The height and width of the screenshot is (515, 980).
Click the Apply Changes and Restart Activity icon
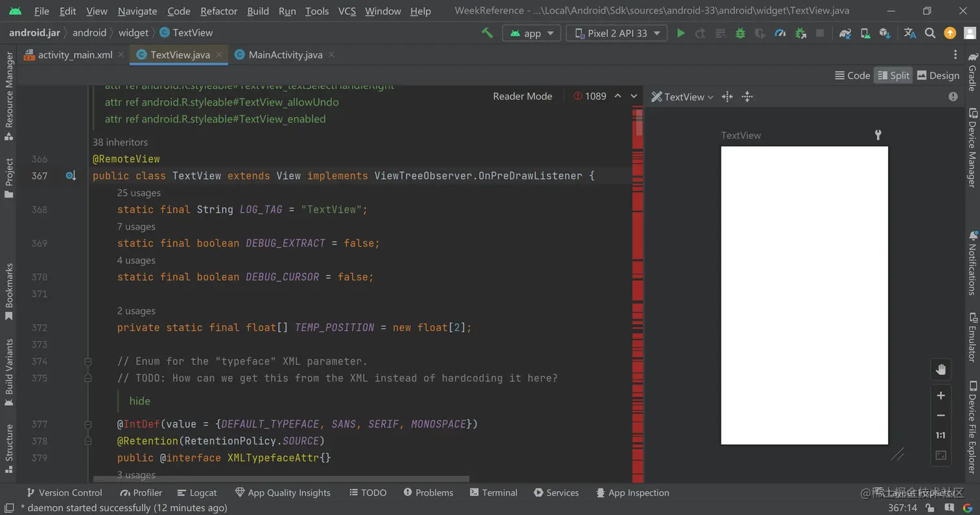coord(701,33)
